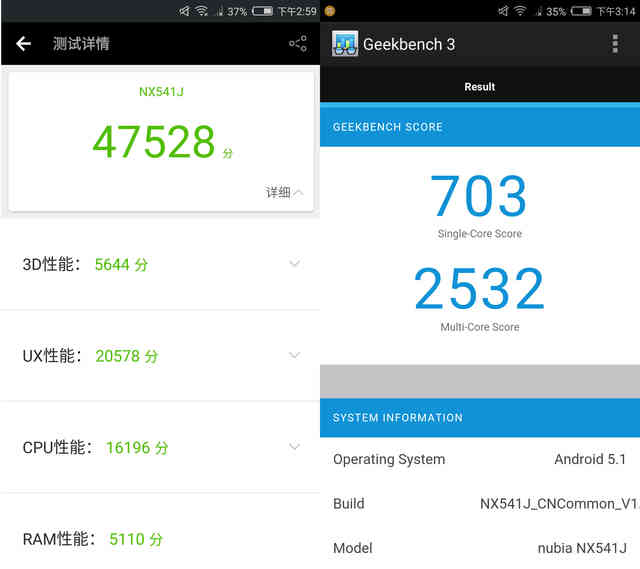Tap the CPU score value 16196 分
This screenshot has height=569, width=640.
[137, 448]
